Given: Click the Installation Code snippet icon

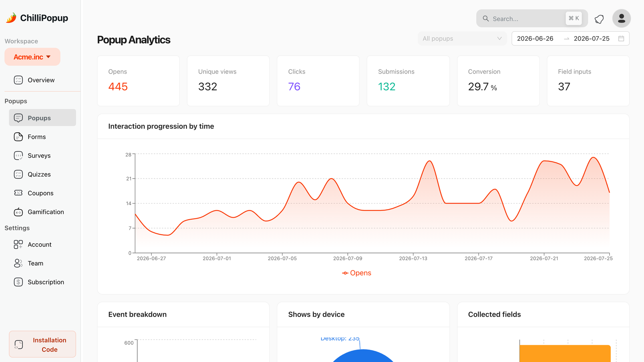Looking at the screenshot, I should 19,345.
